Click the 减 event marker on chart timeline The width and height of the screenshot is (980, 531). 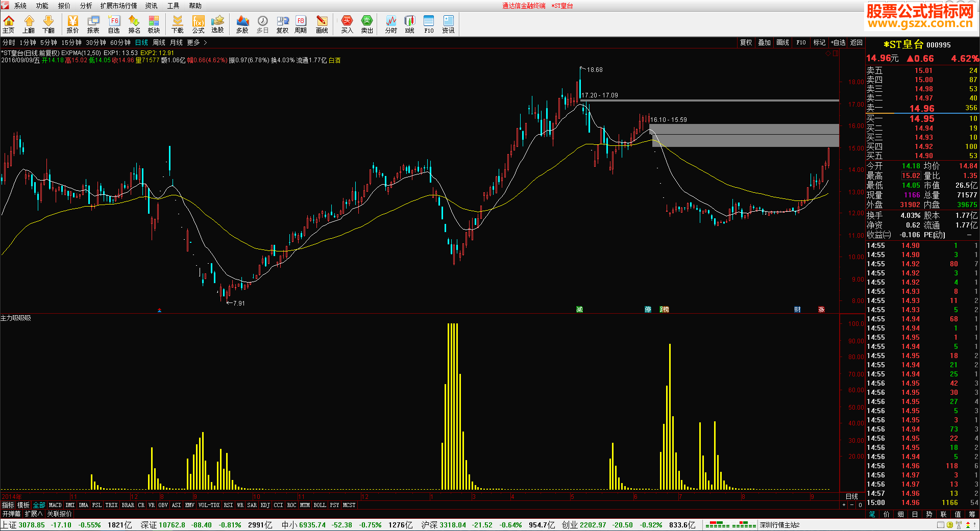(x=579, y=310)
